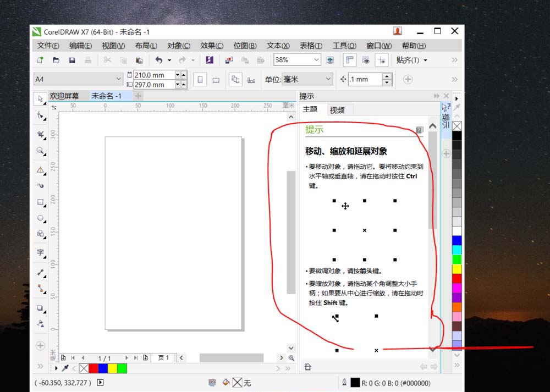Choose the Drop Shadow tool

[x=41, y=308]
